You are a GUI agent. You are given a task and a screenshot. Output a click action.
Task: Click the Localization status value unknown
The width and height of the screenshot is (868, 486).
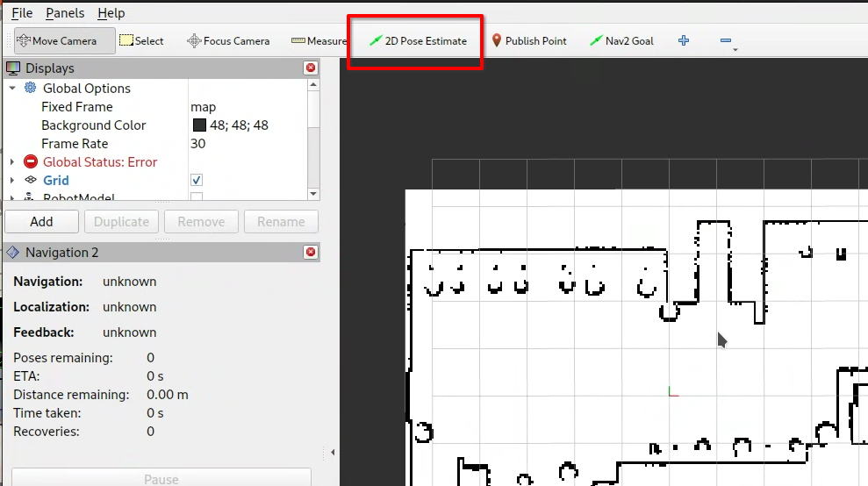pos(130,307)
